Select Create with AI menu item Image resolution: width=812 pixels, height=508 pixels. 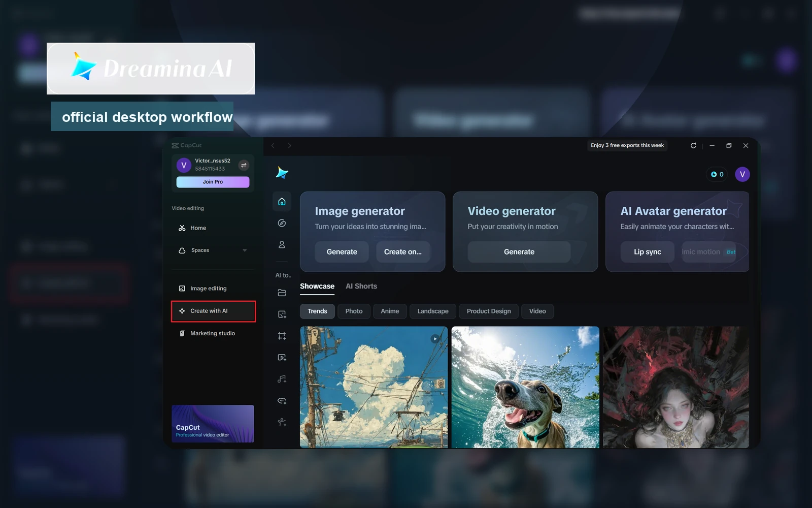[x=213, y=311]
